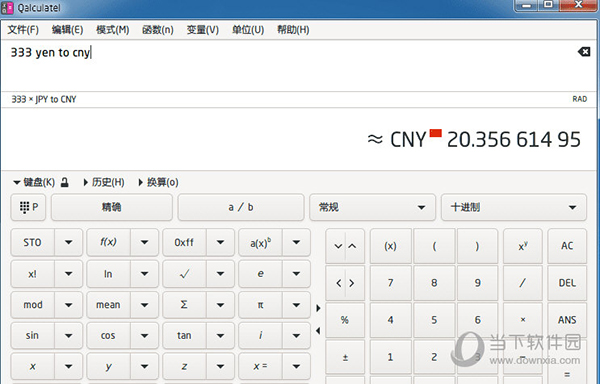Open the dropdown arrow next to f(x)

(144, 242)
